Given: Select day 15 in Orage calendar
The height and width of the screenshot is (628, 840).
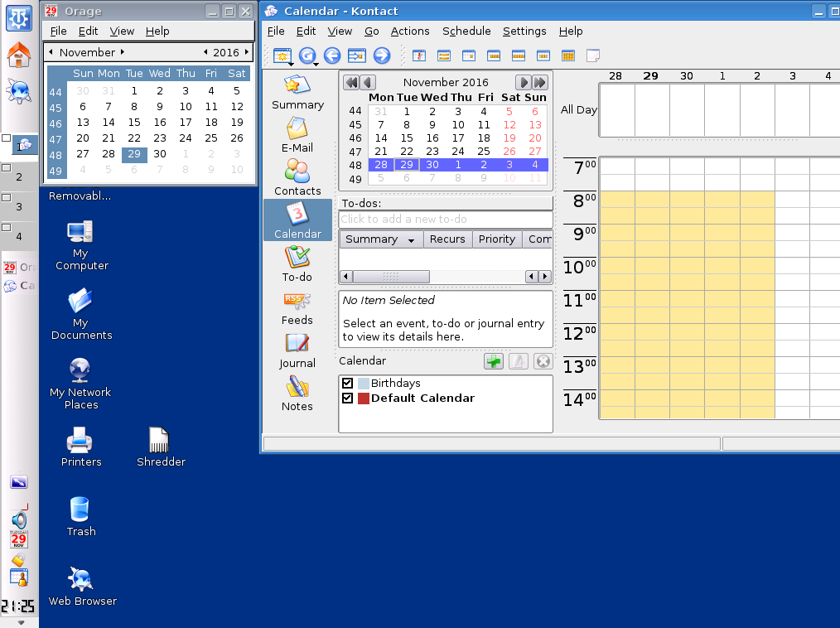Looking at the screenshot, I should tap(134, 122).
